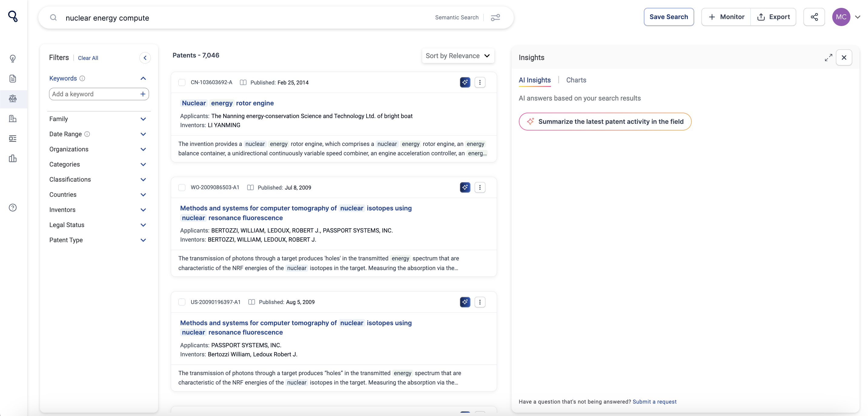The image size is (868, 416).
Task: Open document preview icon for US-20090196397-A1
Action: 251,302
